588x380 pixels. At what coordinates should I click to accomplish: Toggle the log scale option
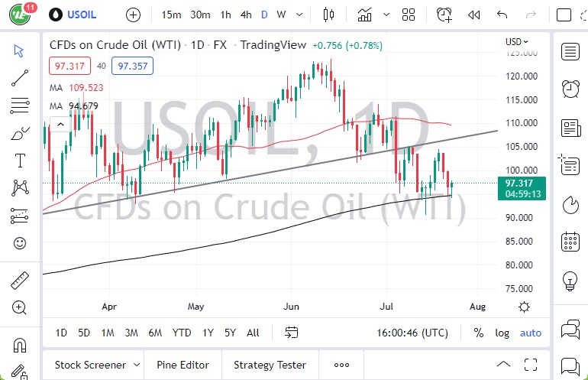(502, 333)
